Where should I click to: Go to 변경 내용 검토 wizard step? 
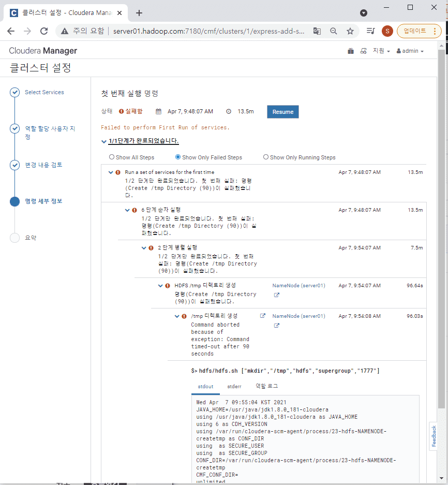click(43, 165)
